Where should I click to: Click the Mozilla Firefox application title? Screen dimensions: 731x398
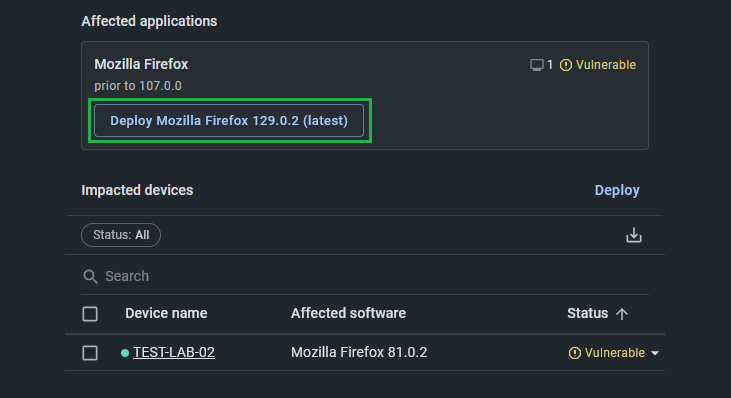point(141,64)
